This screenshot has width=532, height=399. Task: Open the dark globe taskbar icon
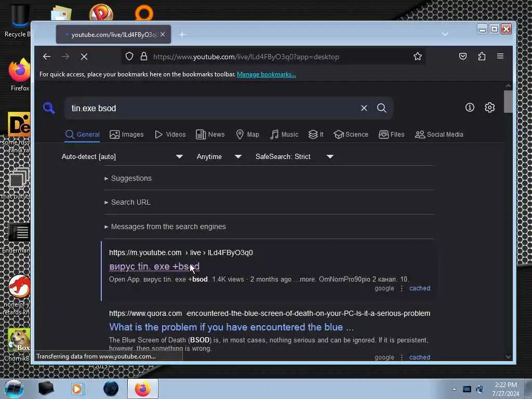tap(111, 389)
